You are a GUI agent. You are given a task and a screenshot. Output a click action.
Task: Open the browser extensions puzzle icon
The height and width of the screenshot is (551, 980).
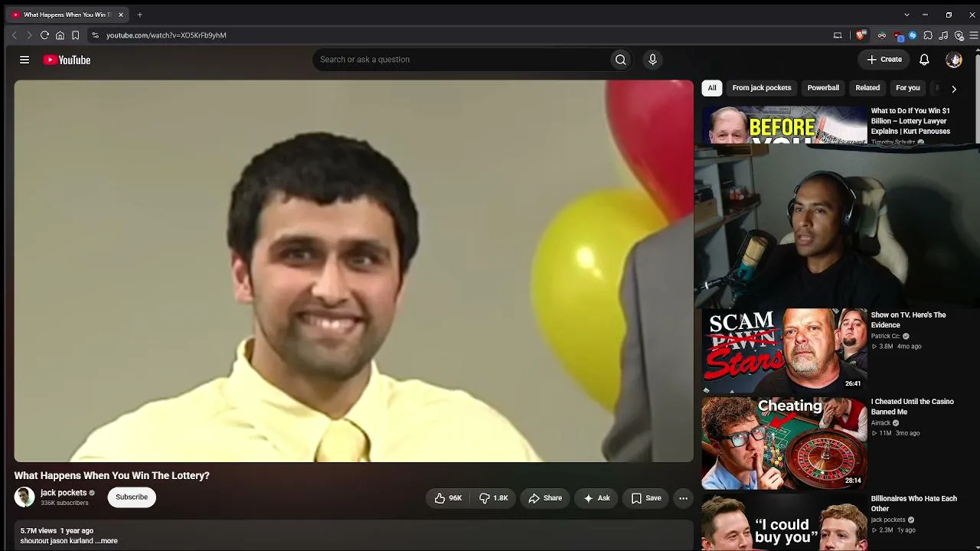928,35
